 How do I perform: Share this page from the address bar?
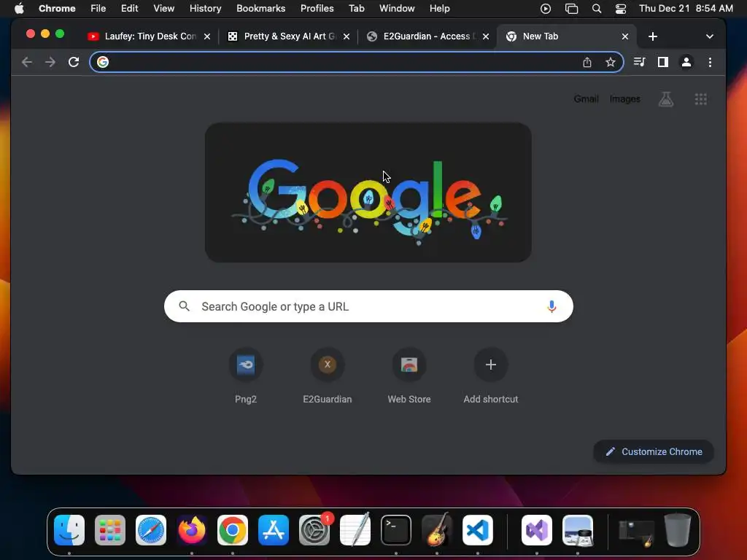tap(587, 62)
